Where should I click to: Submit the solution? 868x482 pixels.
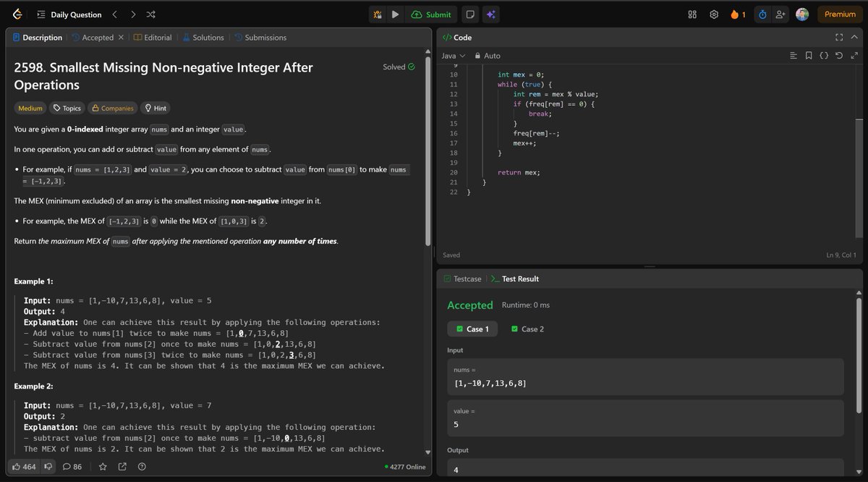pos(431,14)
